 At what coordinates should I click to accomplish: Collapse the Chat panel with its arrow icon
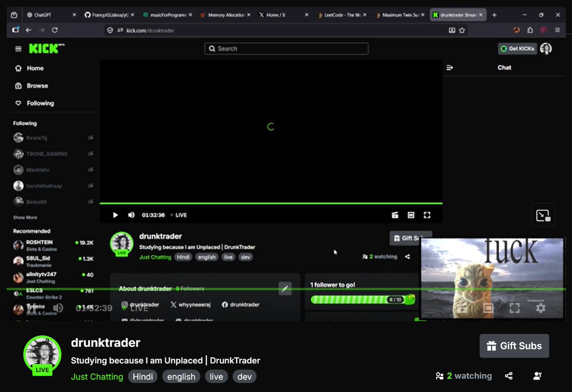[449, 68]
